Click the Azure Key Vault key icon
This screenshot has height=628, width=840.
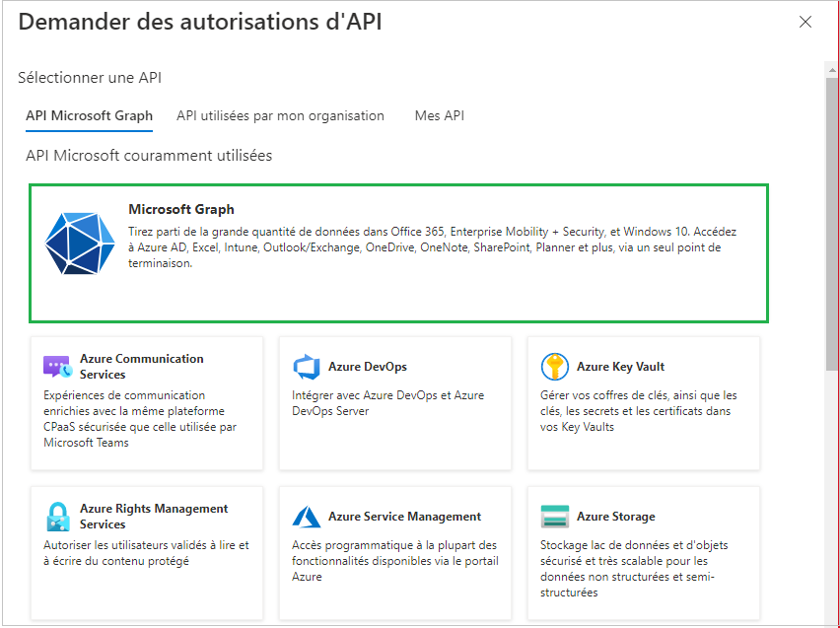tap(555, 367)
